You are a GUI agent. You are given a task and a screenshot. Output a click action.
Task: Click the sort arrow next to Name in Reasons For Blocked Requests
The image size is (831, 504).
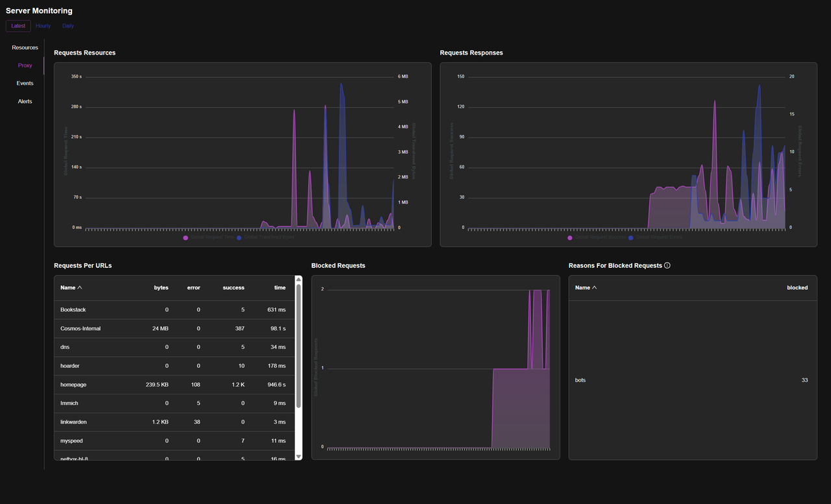(x=594, y=287)
